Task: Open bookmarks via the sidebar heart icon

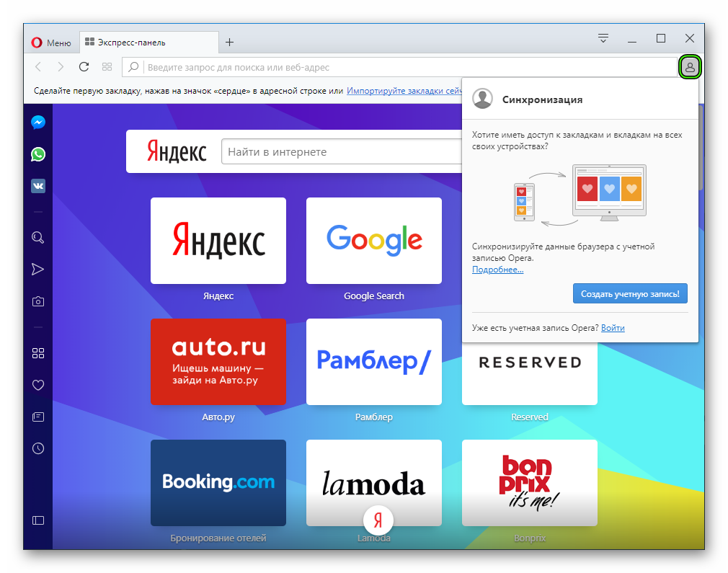Action: click(38, 385)
